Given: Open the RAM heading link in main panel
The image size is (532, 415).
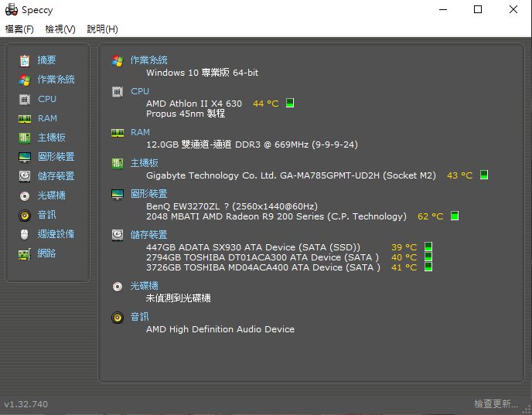Looking at the screenshot, I should (x=140, y=132).
